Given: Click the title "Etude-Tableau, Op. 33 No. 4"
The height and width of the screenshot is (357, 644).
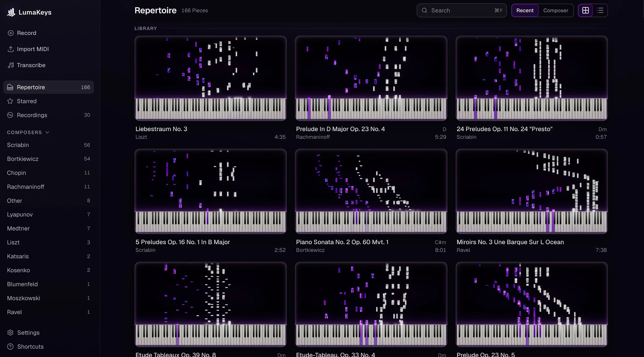Looking at the screenshot, I should pyautogui.click(x=335, y=354).
